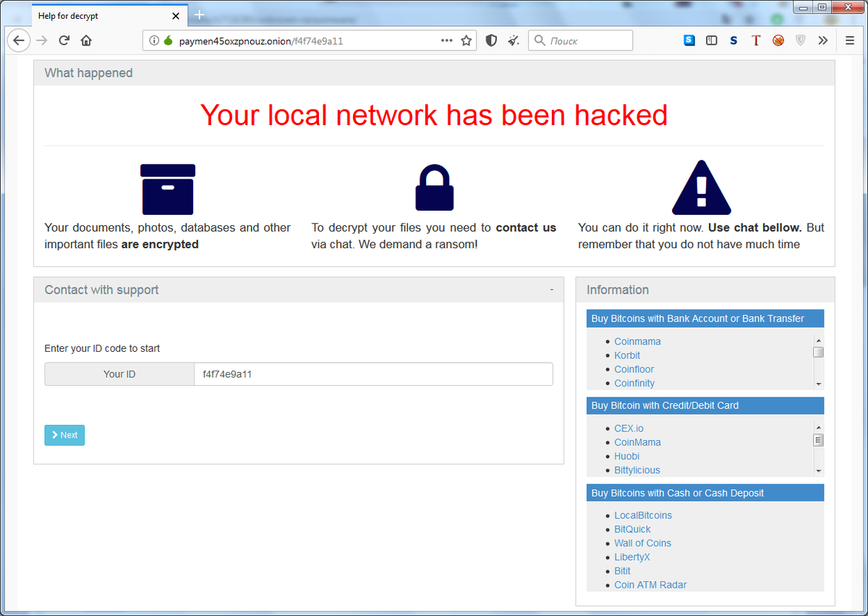Click the search magnifier icon
868x616 pixels.
tap(540, 41)
